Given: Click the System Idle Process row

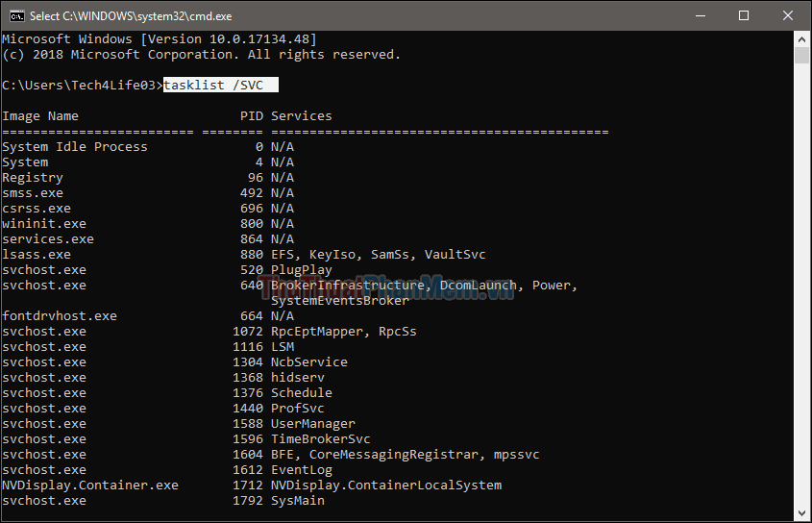Looking at the screenshot, I should point(75,147).
